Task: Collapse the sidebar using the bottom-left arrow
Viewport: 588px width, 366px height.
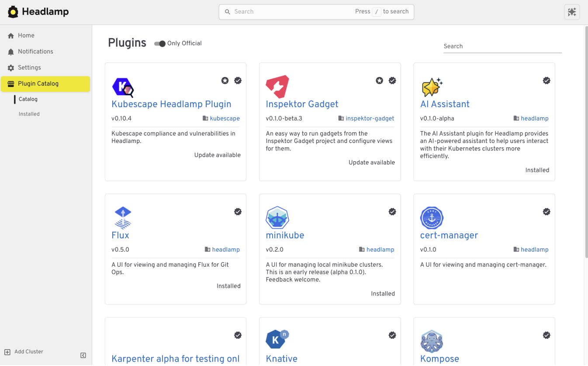Action: click(83, 355)
